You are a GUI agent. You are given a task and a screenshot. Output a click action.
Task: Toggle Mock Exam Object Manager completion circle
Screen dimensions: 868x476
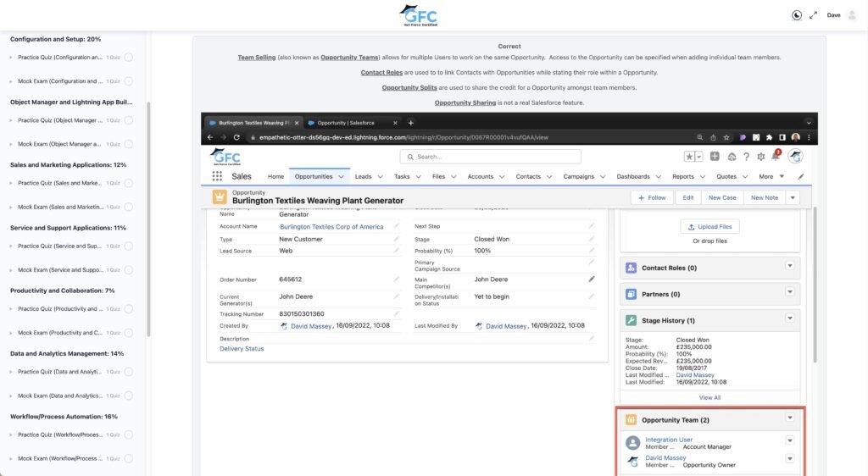point(129,144)
